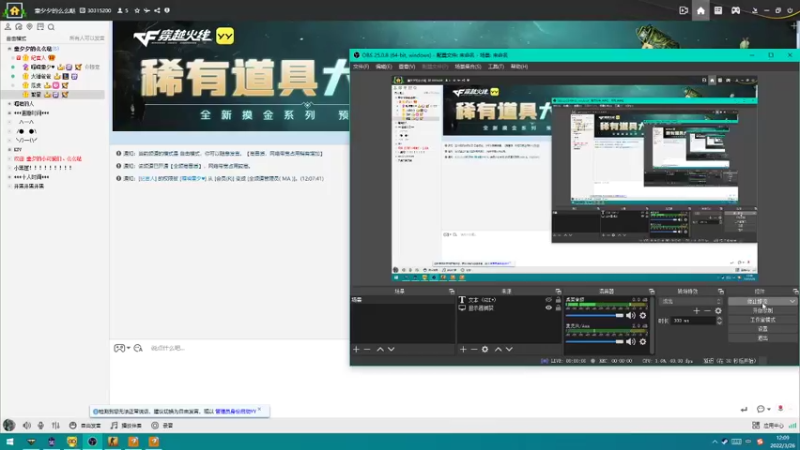Open Settings button in OBS controls
The height and width of the screenshot is (450, 800).
[x=762, y=329]
